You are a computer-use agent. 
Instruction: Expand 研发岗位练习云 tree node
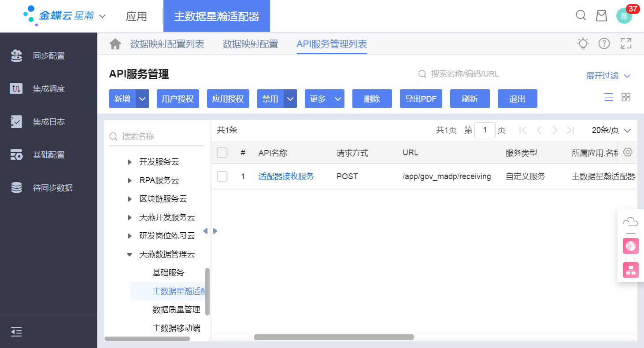click(130, 236)
